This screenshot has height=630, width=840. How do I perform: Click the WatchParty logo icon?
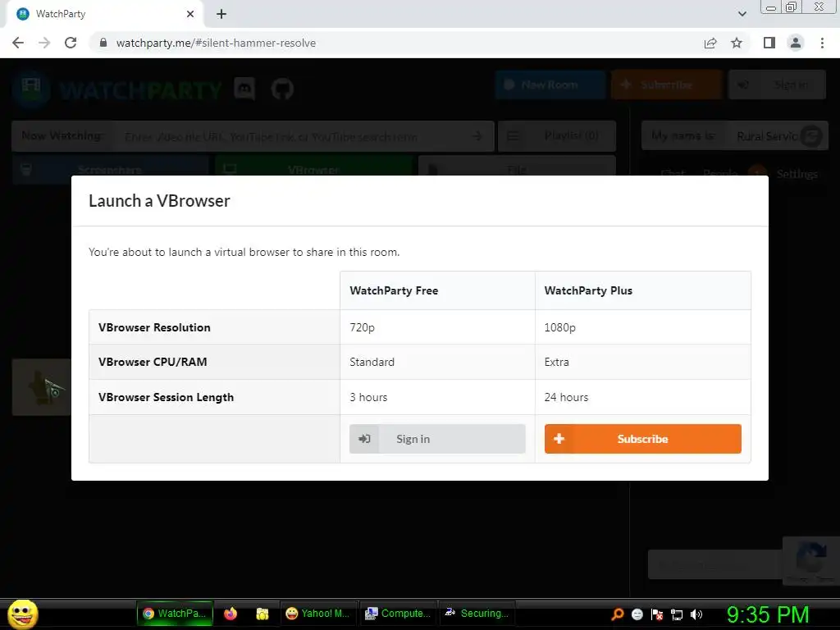click(32, 89)
